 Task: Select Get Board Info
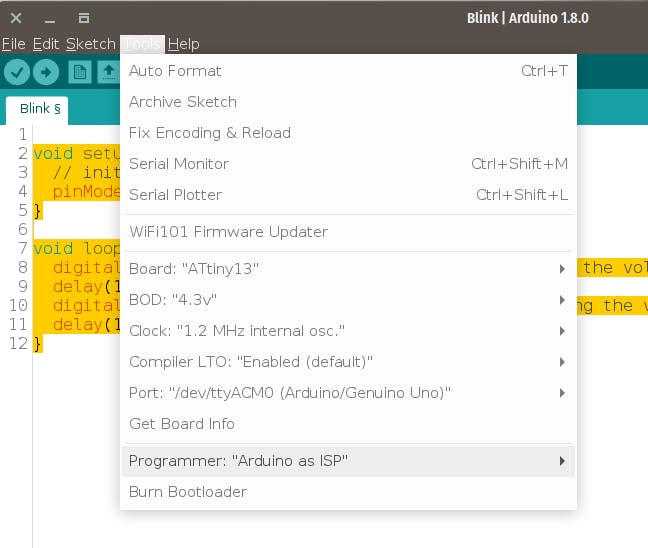(x=348, y=424)
